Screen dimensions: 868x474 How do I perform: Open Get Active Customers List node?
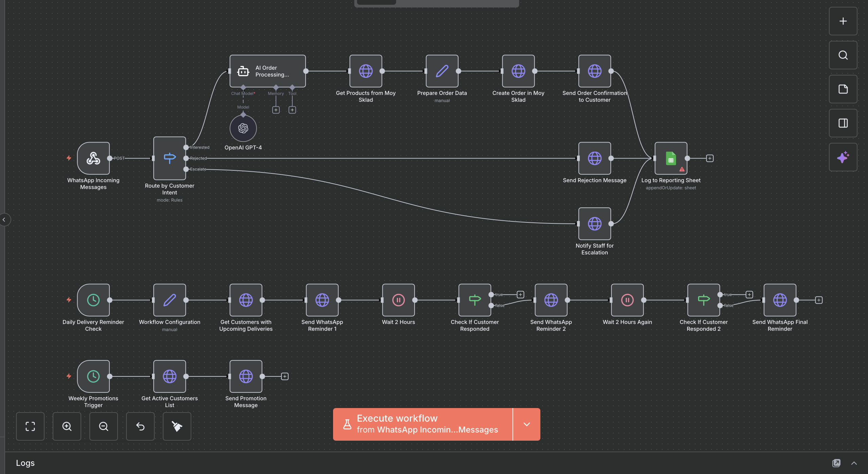(x=170, y=376)
